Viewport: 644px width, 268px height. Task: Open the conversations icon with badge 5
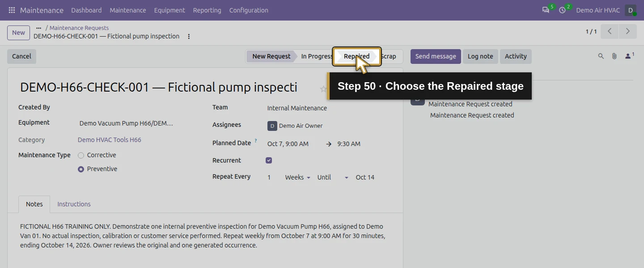[546, 10]
